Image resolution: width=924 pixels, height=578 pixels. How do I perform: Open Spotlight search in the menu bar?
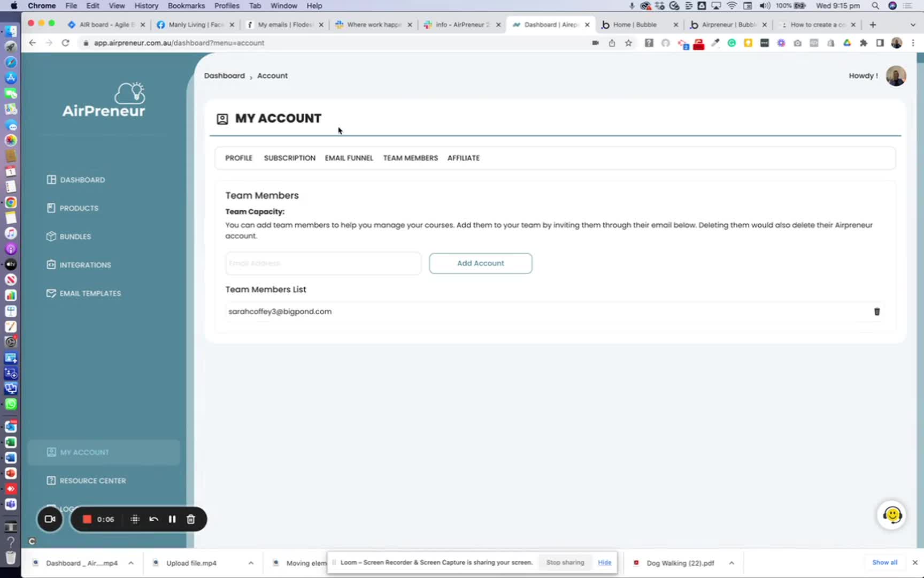coord(875,5)
